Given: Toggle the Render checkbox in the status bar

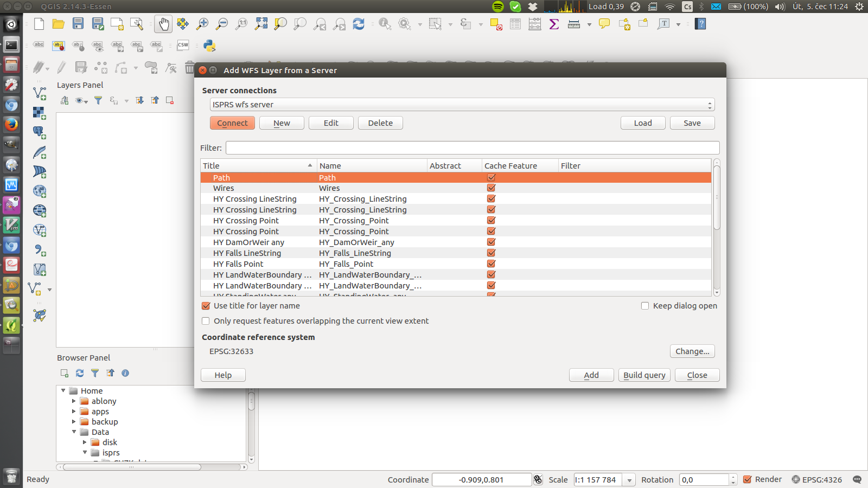Looking at the screenshot, I should click(x=748, y=479).
